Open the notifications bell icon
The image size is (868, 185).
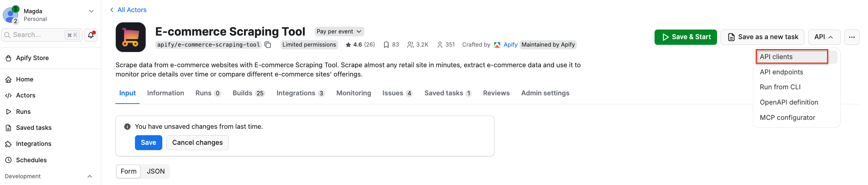click(x=91, y=35)
